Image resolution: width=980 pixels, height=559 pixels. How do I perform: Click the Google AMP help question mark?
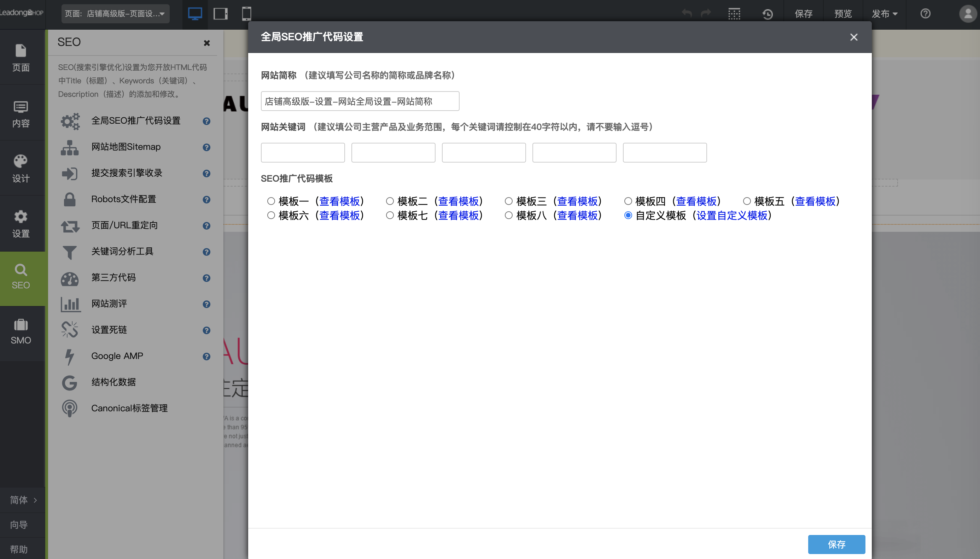(206, 357)
